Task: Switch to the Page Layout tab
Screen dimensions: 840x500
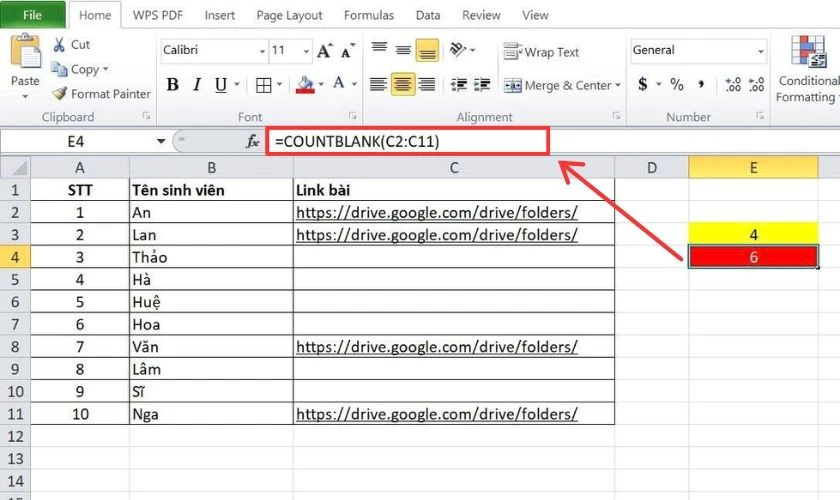Action: 289,15
